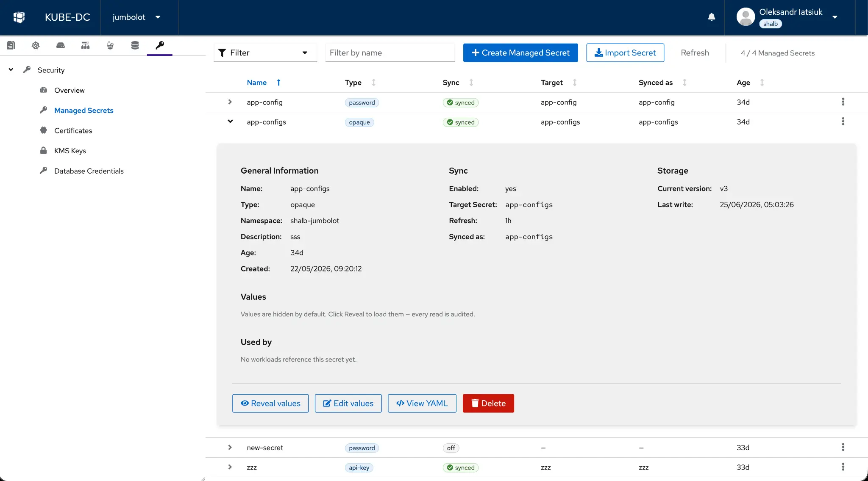Screen dimensions: 868x481
Task: Click Create Managed Secret button
Action: tap(520, 53)
